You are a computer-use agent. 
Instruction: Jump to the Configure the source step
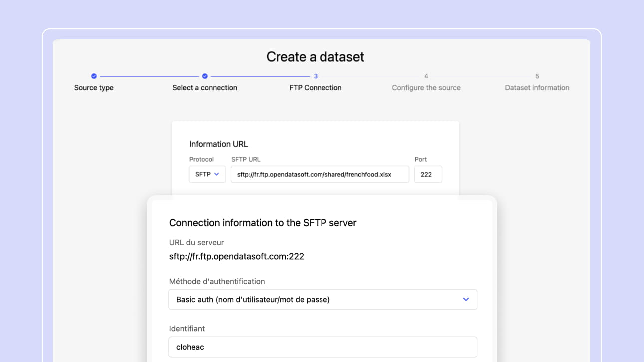pos(426,88)
